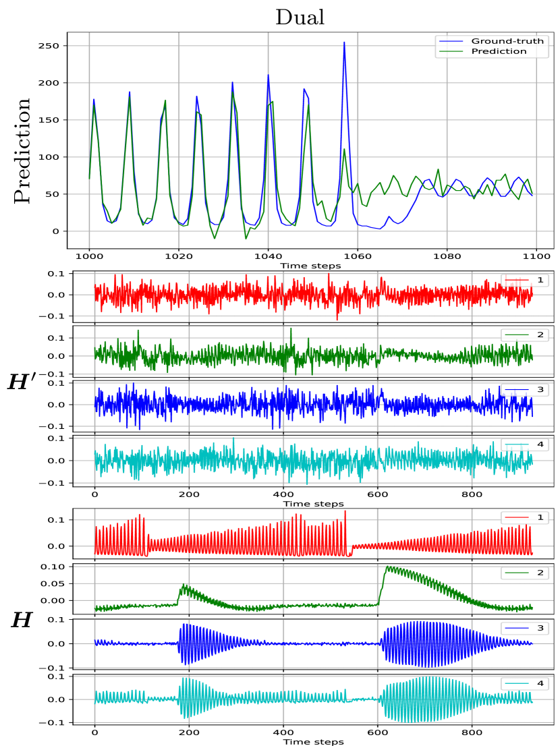Click the 800 tick on the bottom-most x-axis
The width and height of the screenshot is (560, 752).
[x=472, y=732]
